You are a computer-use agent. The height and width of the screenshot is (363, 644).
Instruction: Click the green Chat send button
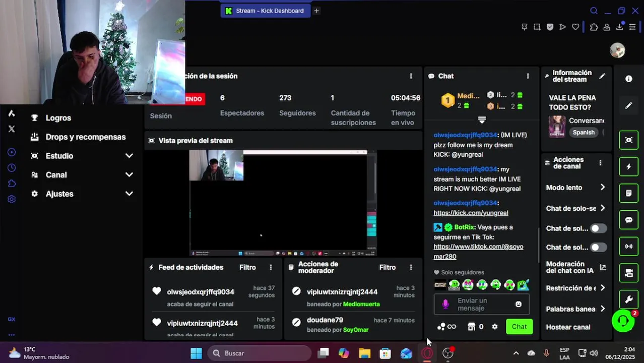tap(519, 327)
